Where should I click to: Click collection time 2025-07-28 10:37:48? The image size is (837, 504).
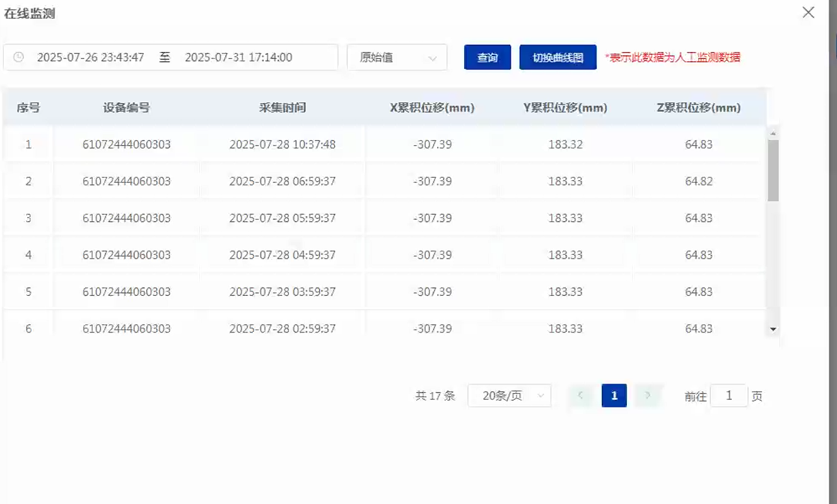point(283,144)
